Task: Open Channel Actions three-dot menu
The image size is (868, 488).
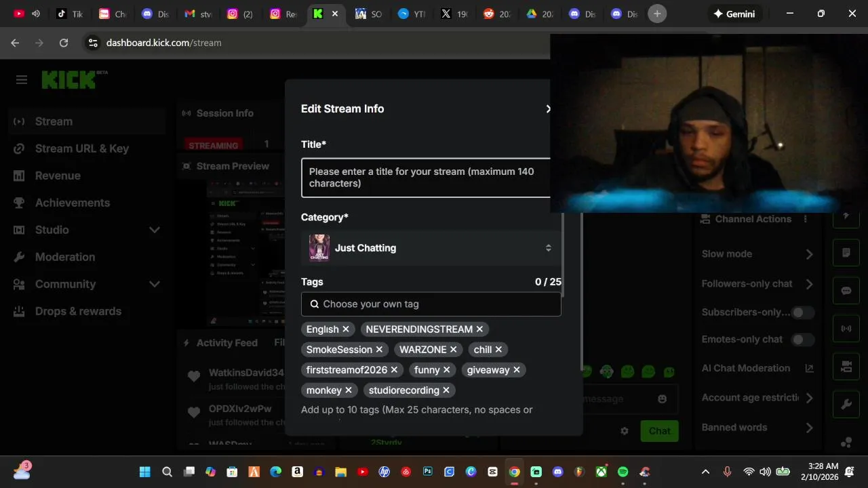Action: coord(806,219)
